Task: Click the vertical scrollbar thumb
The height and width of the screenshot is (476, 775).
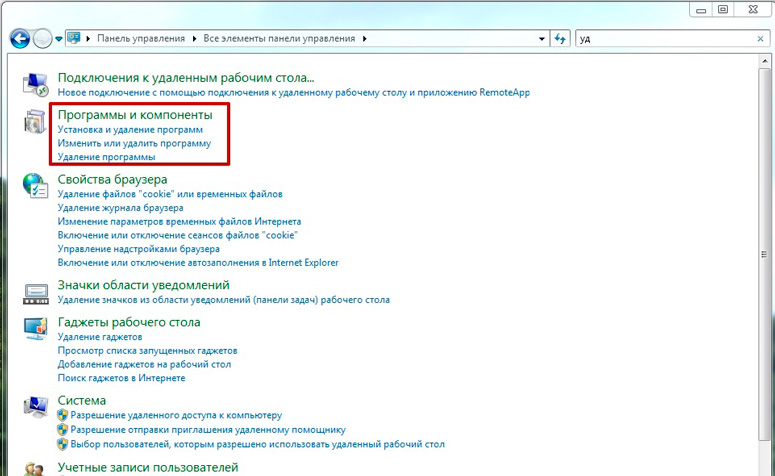Action: point(764,254)
